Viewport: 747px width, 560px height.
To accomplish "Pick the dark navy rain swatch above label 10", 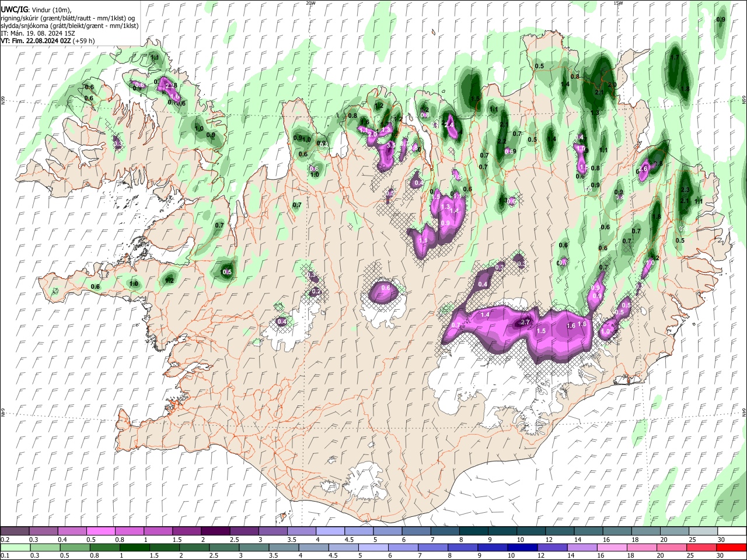I will (x=522, y=547).
